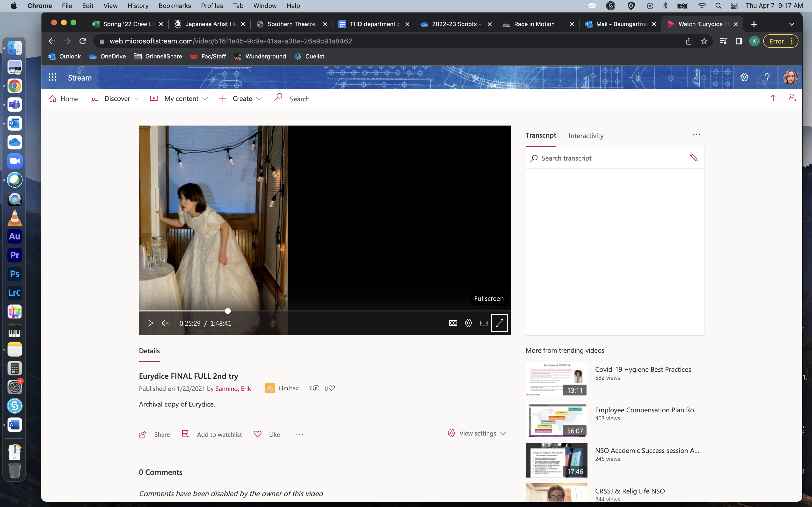812x507 pixels.
Task: Enter fullscreen video mode
Action: [x=499, y=323]
